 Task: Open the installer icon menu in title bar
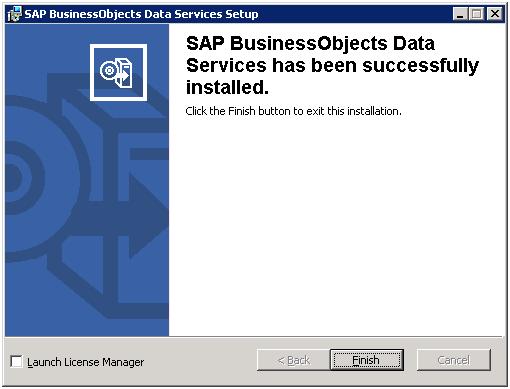coord(14,14)
